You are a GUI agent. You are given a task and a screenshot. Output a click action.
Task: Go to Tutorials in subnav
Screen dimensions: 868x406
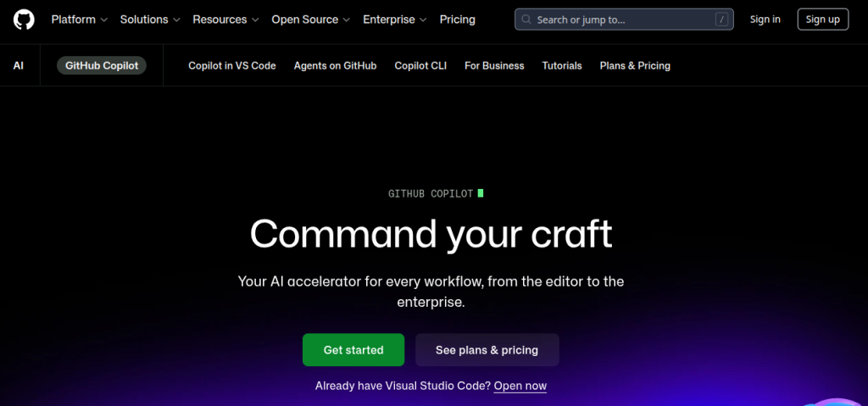[562, 65]
